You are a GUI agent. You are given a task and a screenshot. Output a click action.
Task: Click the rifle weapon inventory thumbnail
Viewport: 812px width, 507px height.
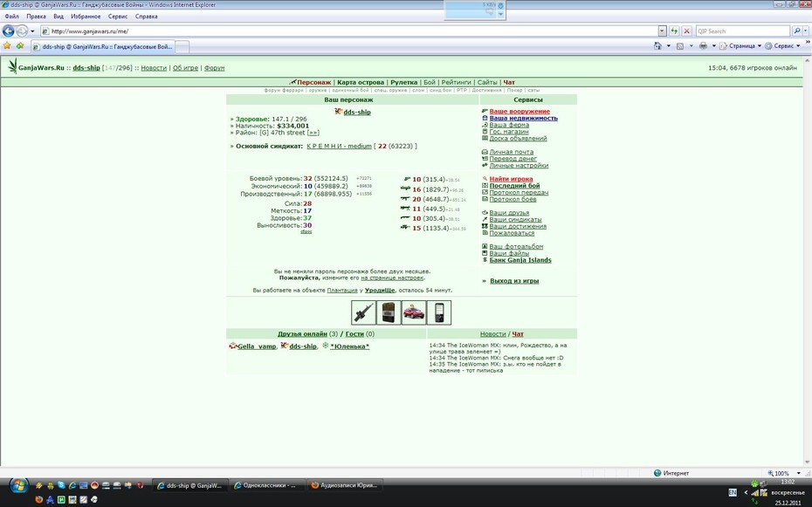[363, 312]
